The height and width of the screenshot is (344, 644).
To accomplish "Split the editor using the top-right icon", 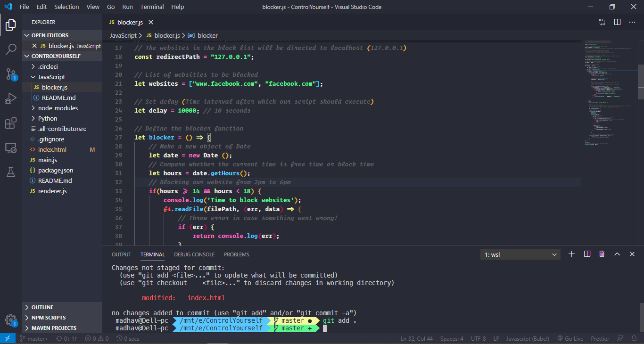I will (x=617, y=22).
